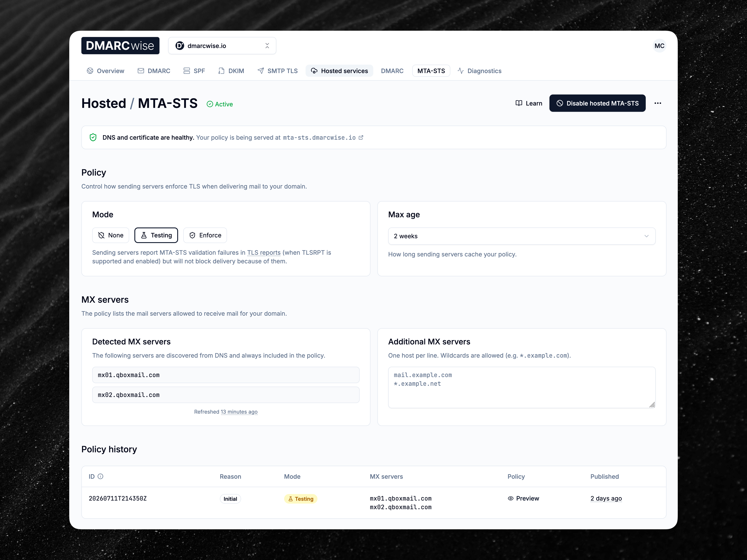Click the external link icon after mta-sts.dmarcwise.io
The height and width of the screenshot is (560, 747).
point(361,138)
